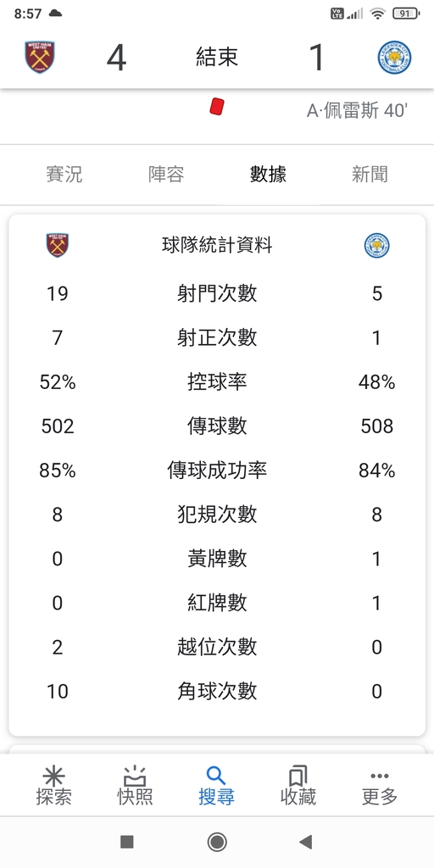Screen dimensions: 434x868
Task: Select the 數據 statistics tab
Action: [x=268, y=175]
